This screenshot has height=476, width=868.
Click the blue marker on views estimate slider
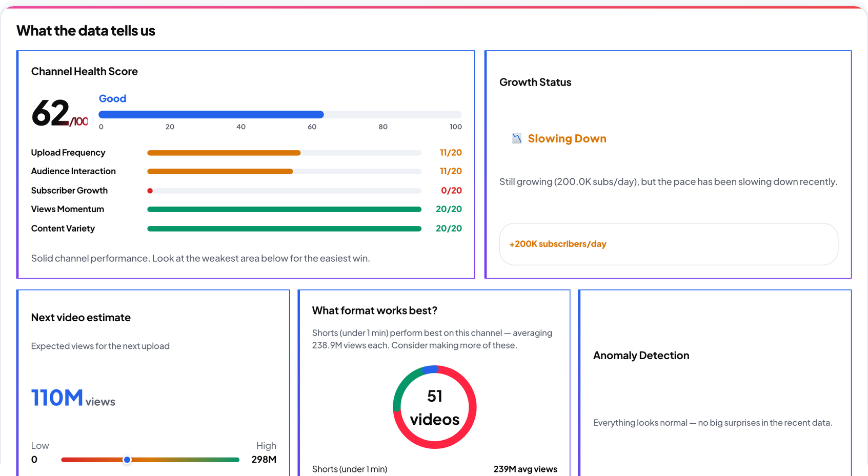(x=127, y=460)
